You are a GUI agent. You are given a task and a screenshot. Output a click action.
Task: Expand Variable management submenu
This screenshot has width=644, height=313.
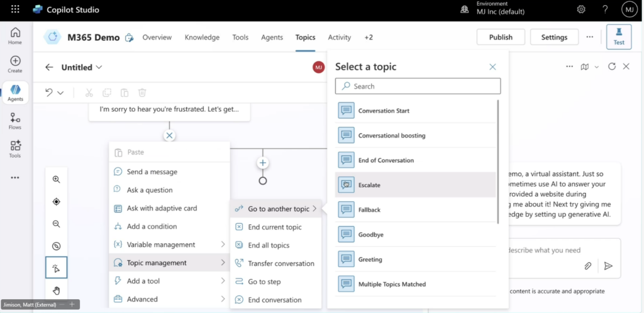point(223,244)
